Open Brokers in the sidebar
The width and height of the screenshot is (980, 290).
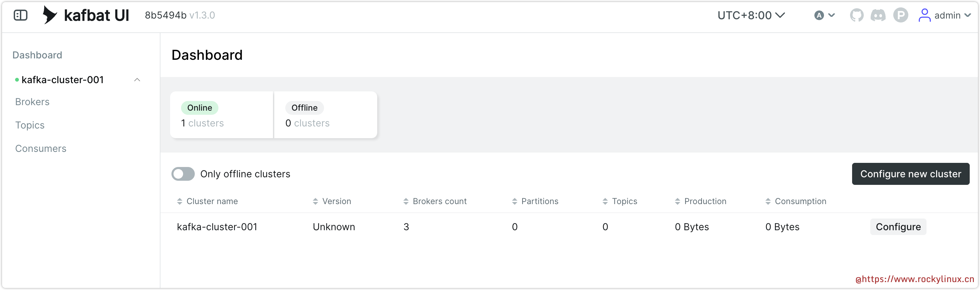pos(32,102)
